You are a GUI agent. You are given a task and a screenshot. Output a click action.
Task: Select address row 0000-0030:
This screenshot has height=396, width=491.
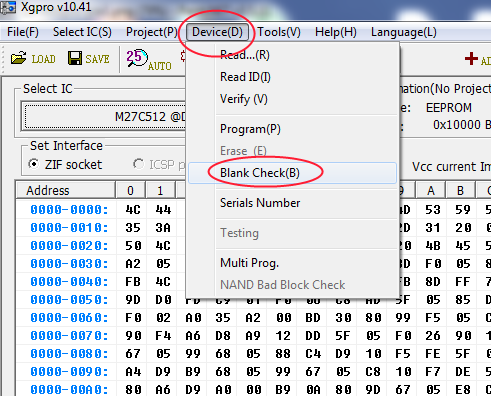coord(69,264)
